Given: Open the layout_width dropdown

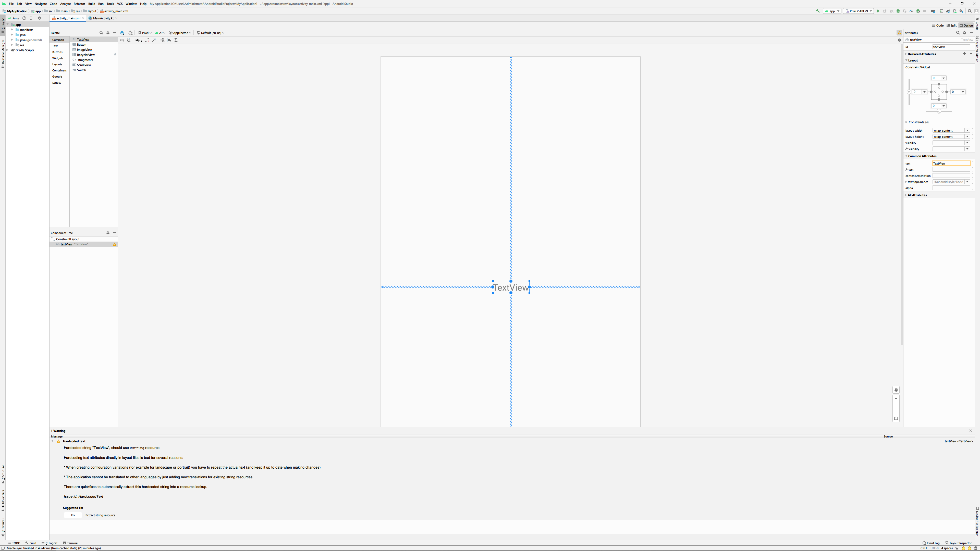Looking at the screenshot, I should coord(967,130).
